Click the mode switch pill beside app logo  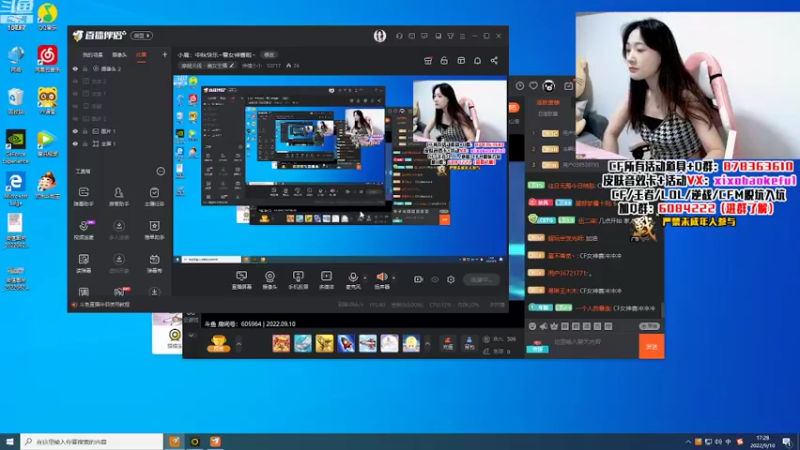[141, 36]
